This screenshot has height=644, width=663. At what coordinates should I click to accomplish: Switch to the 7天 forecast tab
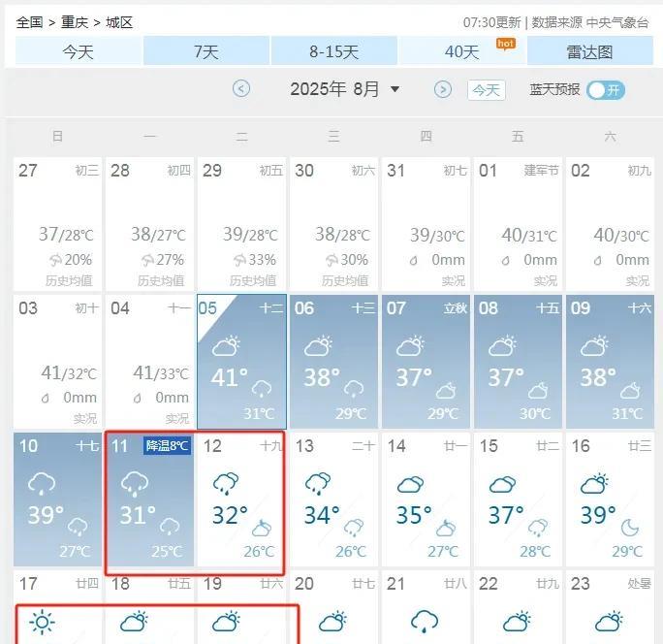206,51
